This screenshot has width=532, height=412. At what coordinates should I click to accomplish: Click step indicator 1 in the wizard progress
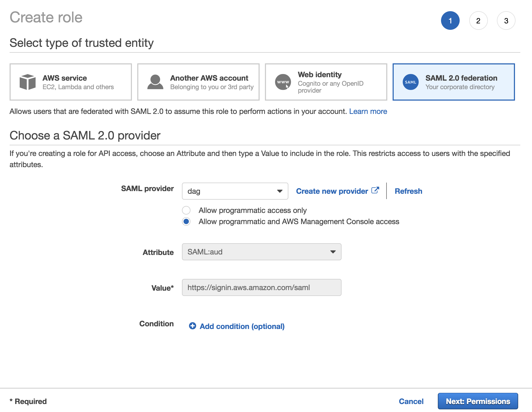tap(450, 20)
